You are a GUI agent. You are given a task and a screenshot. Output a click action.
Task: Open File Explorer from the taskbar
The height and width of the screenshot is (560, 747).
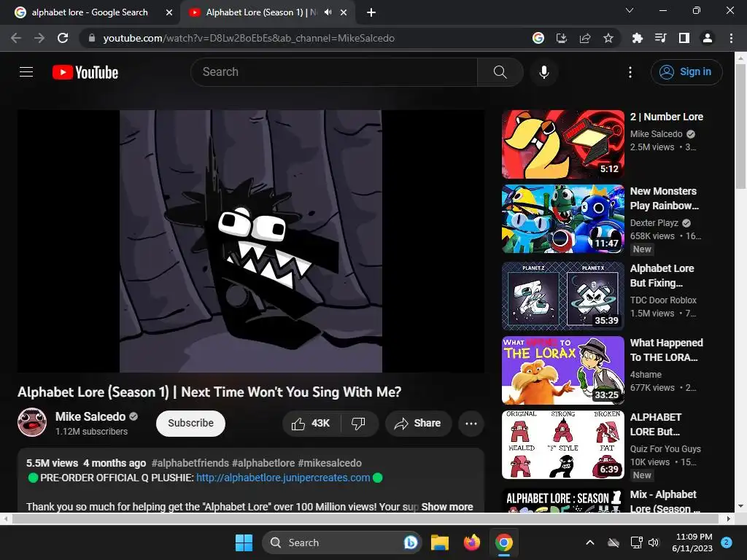pyautogui.click(x=440, y=542)
